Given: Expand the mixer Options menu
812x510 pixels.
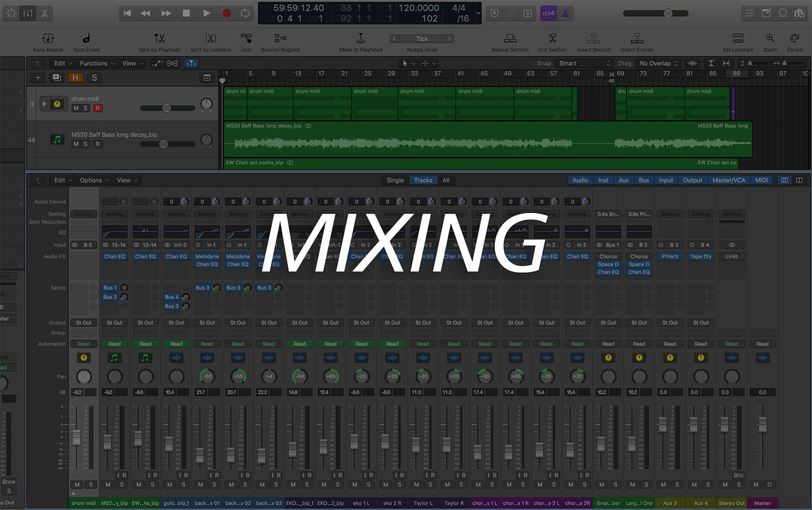Looking at the screenshot, I should point(94,181).
